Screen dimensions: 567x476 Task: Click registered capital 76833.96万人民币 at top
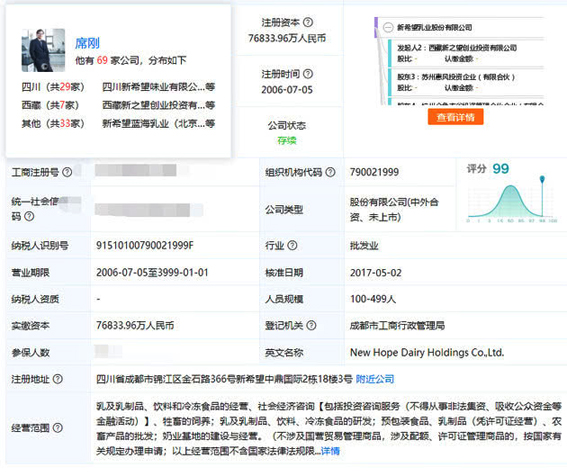click(287, 38)
